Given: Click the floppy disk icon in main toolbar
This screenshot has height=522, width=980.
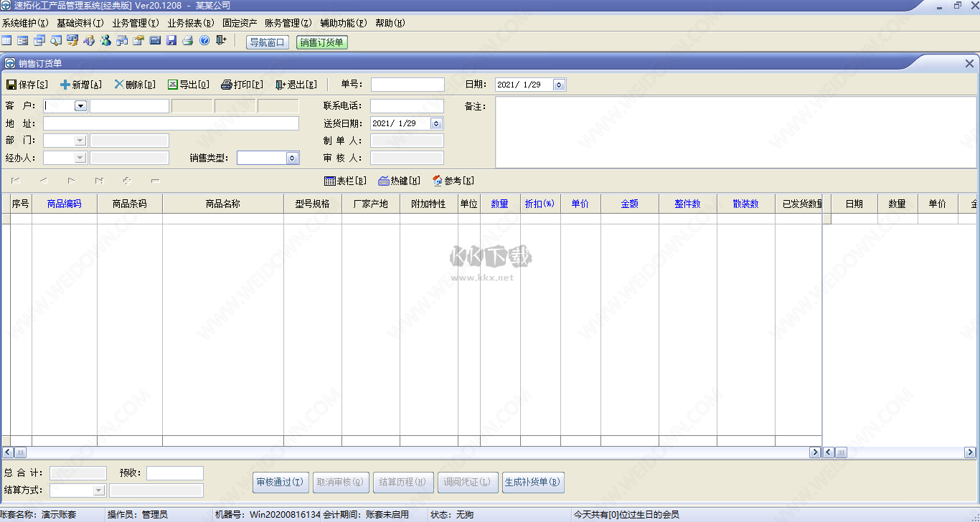Looking at the screenshot, I should [x=171, y=41].
